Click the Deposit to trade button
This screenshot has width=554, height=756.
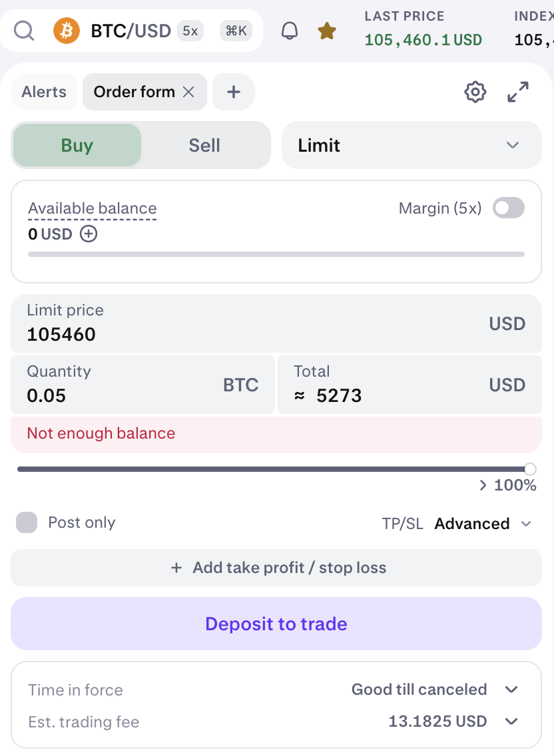(276, 624)
